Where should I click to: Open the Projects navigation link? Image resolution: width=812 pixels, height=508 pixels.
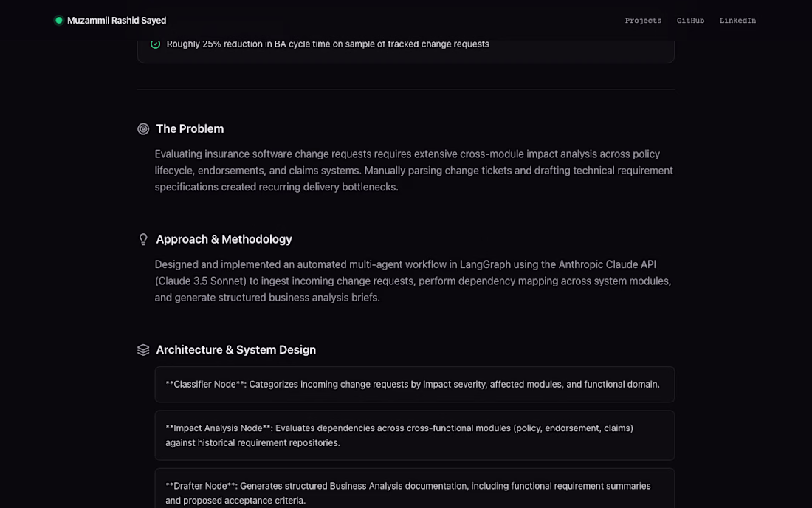click(643, 21)
